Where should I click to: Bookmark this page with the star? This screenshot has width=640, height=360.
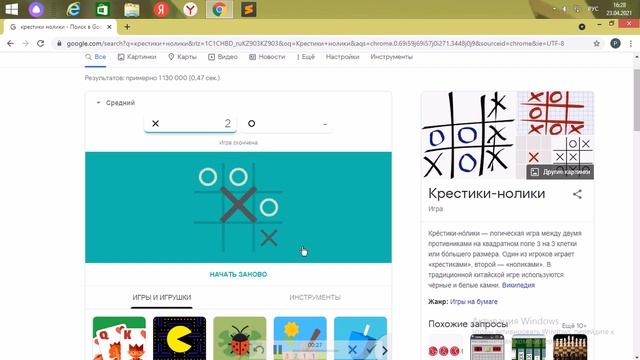pyautogui.click(x=596, y=43)
